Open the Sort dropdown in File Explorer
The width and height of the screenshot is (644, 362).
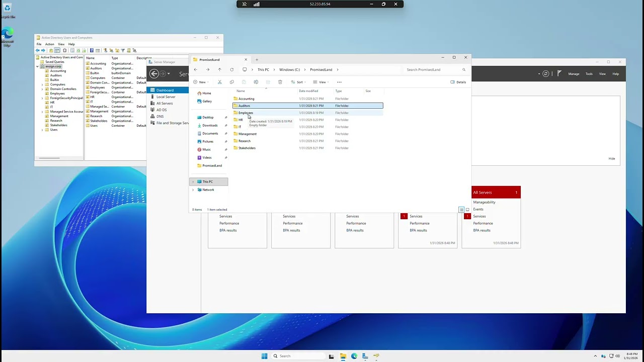click(x=298, y=82)
